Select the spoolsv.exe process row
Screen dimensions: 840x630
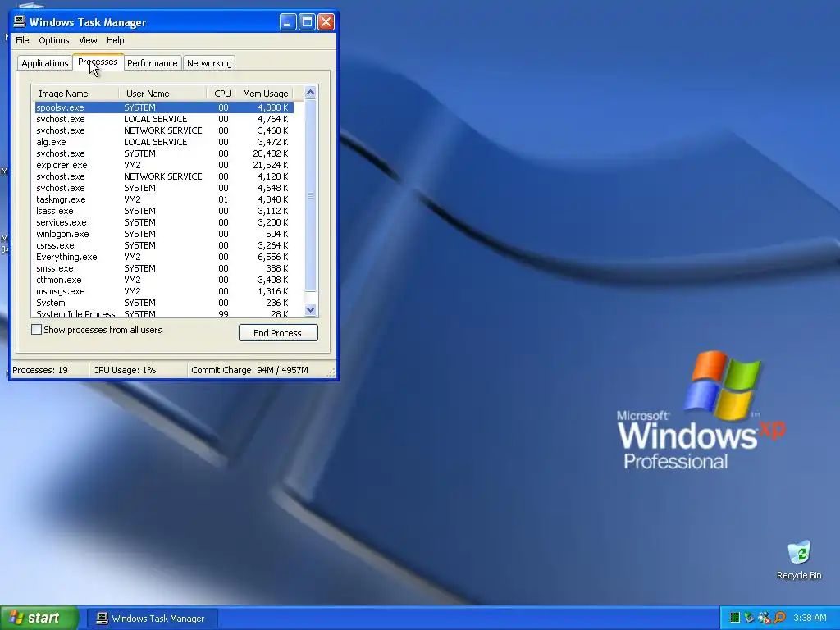[x=164, y=107]
